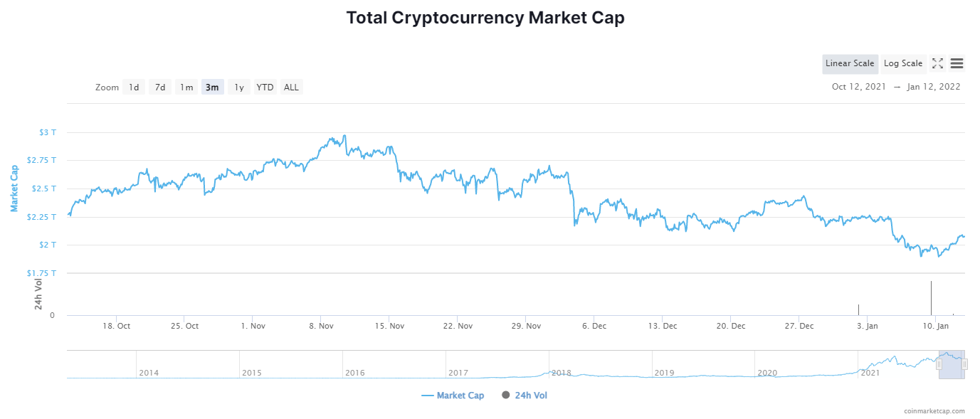
Task: Open coinmarketcap.com credit link
Action: [x=934, y=410]
